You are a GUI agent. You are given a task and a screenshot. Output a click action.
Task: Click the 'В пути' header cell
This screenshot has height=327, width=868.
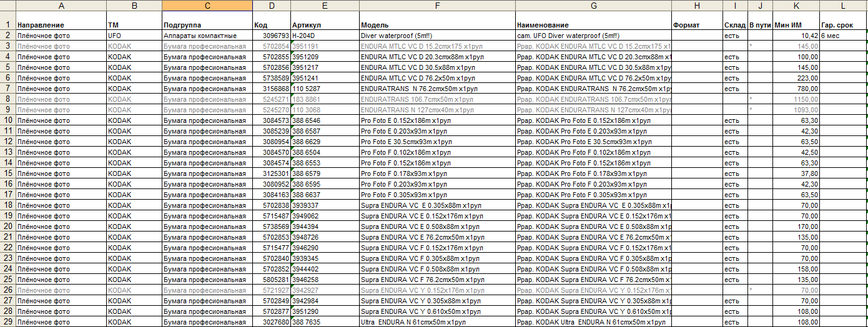(760, 21)
